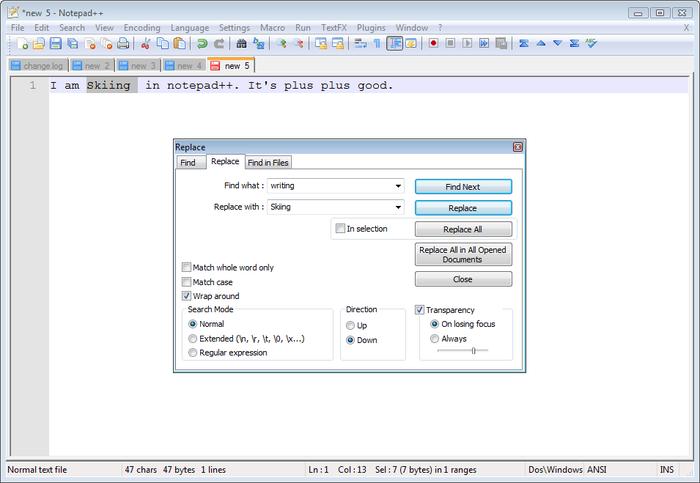The width and height of the screenshot is (700, 483).
Task: Open the TextFX menu
Action: coord(333,28)
